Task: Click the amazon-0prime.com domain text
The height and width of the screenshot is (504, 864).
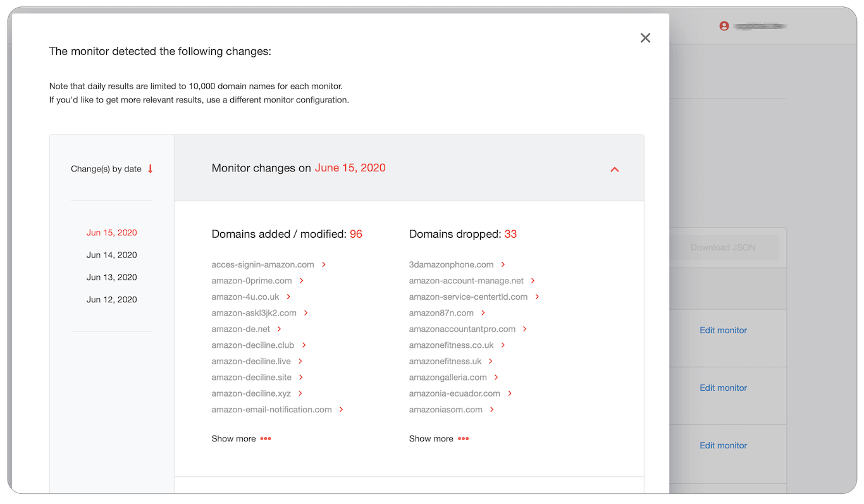Action: [x=252, y=281]
